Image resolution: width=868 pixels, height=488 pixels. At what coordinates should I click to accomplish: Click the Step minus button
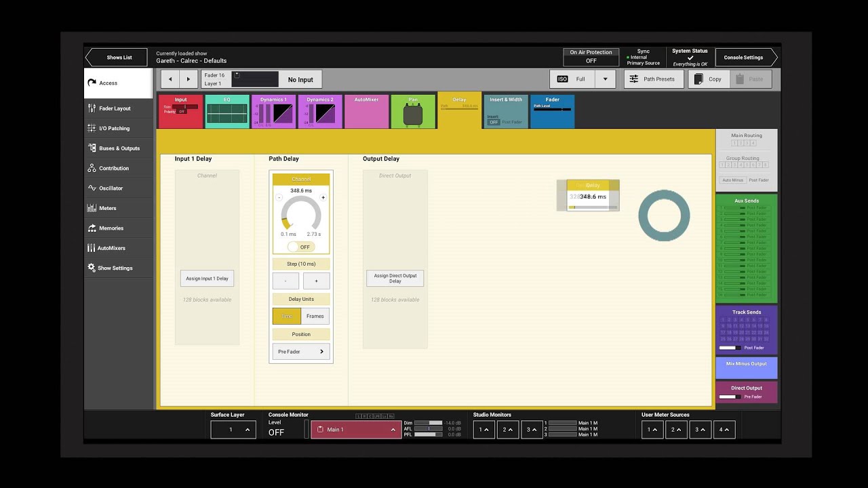pos(285,281)
